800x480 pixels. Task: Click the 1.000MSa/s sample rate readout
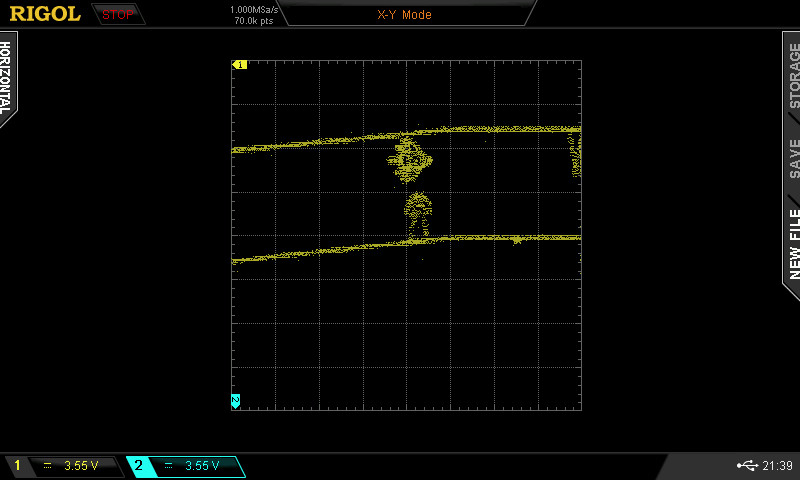pos(254,10)
